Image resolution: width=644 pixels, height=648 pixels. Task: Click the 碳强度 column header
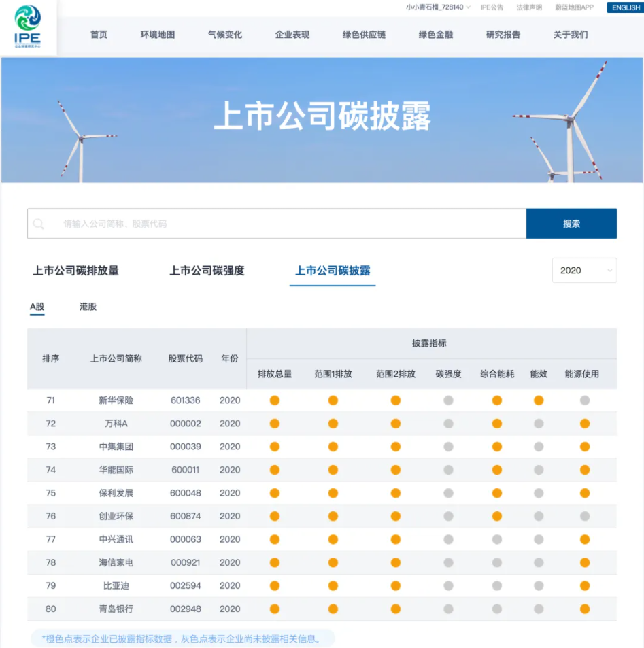pos(448,374)
